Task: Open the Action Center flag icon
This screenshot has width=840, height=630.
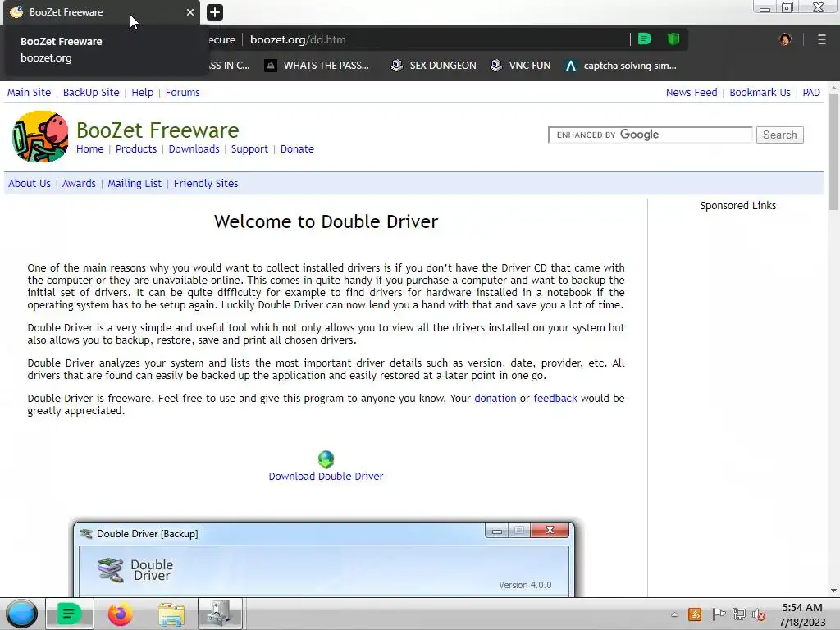Action: [x=719, y=614]
